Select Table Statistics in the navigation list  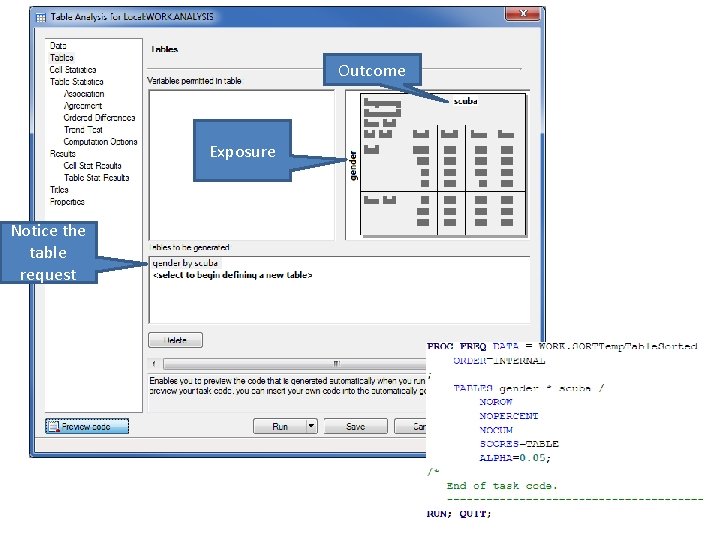(76, 81)
